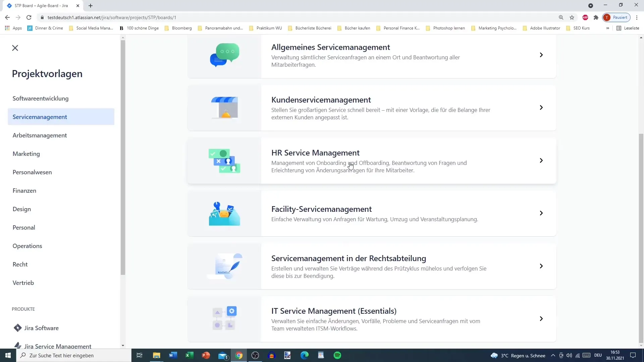Select the Recht category

click(x=61, y=264)
